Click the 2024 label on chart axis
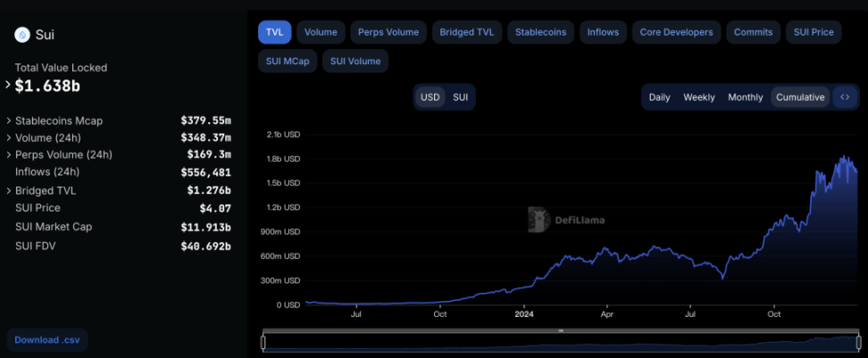The image size is (868, 358). [x=523, y=314]
